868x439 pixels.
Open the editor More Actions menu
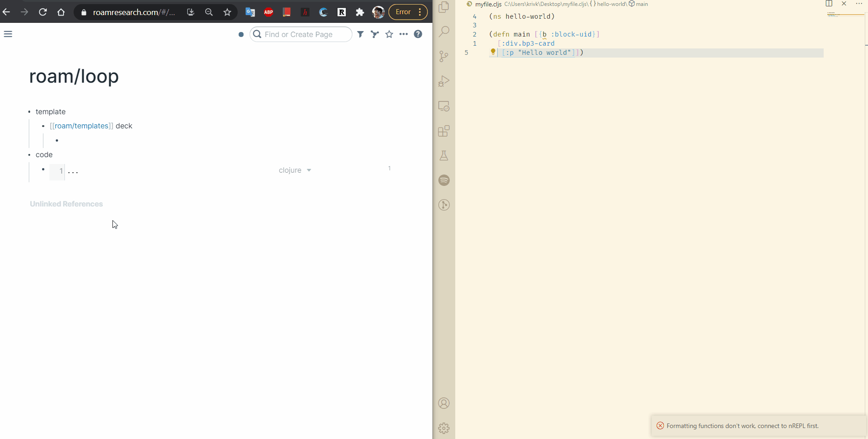tap(859, 4)
